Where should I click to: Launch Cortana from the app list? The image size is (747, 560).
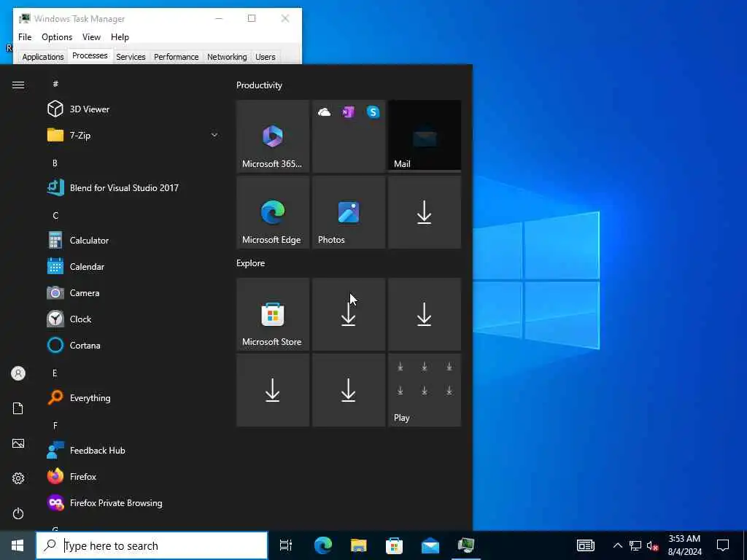(133, 345)
